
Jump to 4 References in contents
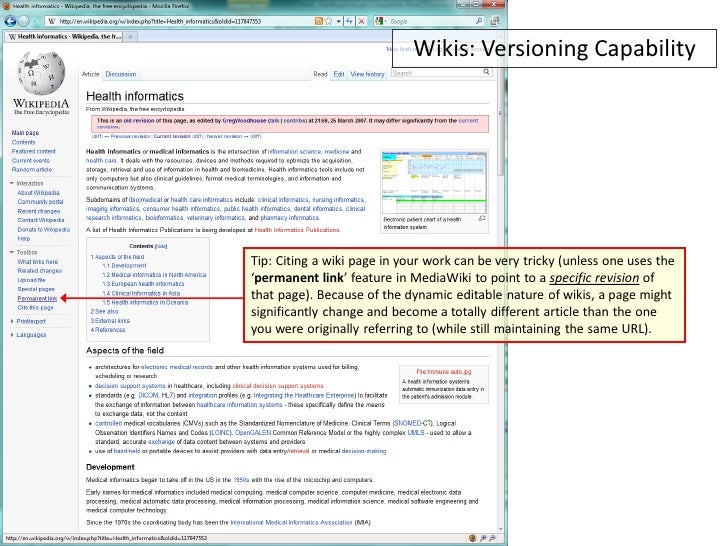(x=108, y=330)
